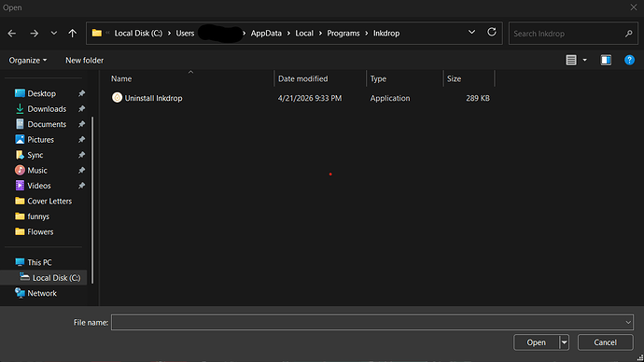The height and width of the screenshot is (362, 644).
Task: Navigate to Local Disk (C:) breadcrumb
Action: point(138,34)
